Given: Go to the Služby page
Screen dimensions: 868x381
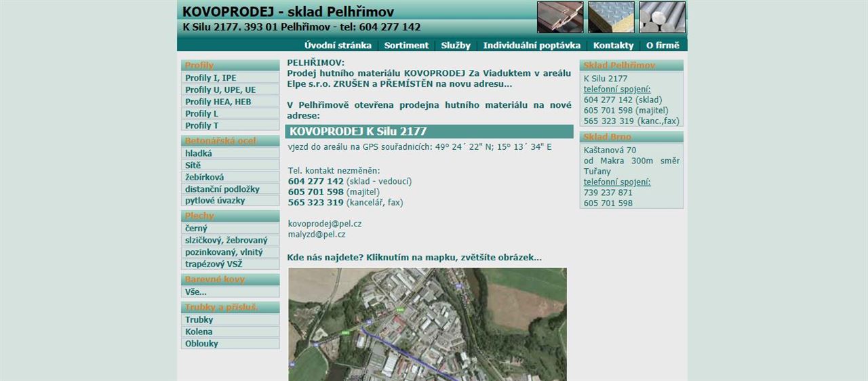Looking at the screenshot, I should pyautogui.click(x=456, y=45).
